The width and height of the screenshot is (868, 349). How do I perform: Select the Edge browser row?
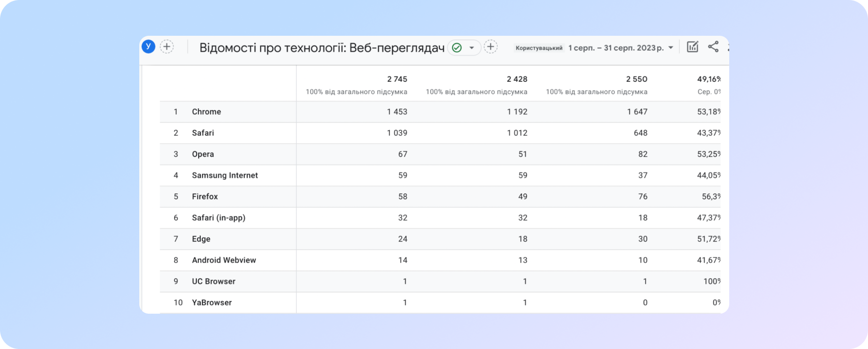point(440,239)
